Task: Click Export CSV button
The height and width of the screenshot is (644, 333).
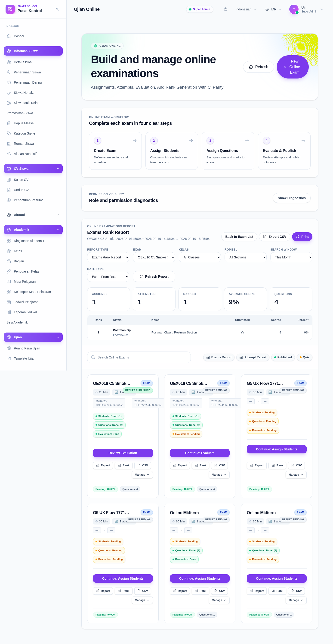Action: [274, 237]
